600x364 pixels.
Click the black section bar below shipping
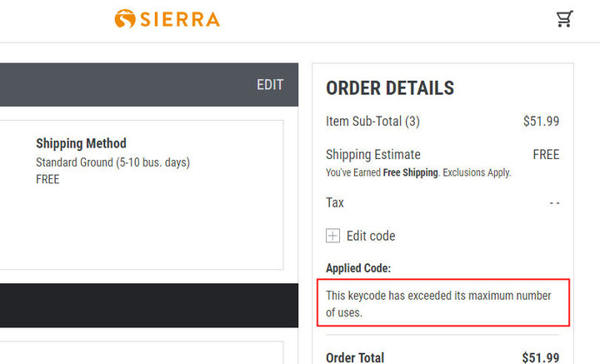click(149, 305)
